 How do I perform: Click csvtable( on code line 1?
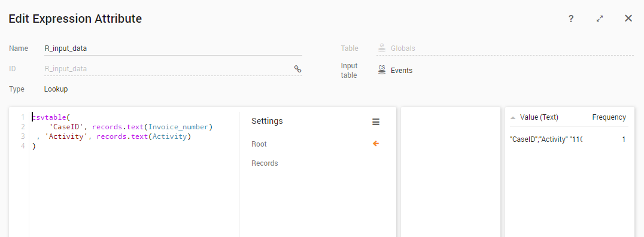click(51, 117)
